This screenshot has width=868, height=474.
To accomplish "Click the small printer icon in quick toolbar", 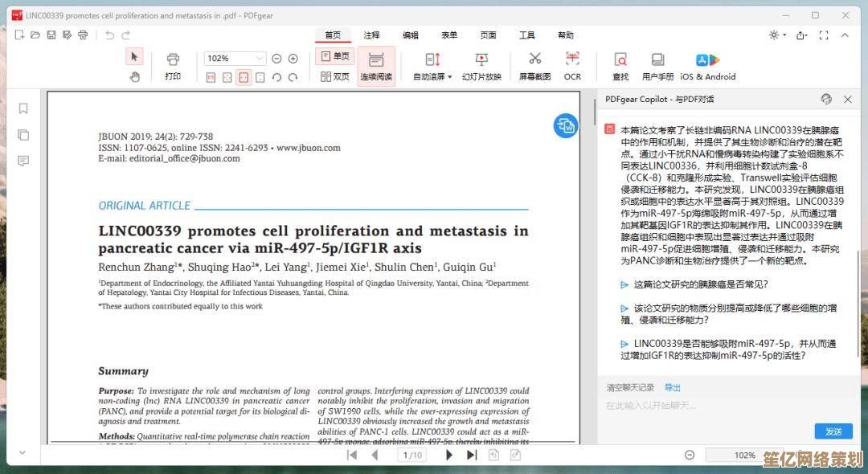I will click(83, 35).
